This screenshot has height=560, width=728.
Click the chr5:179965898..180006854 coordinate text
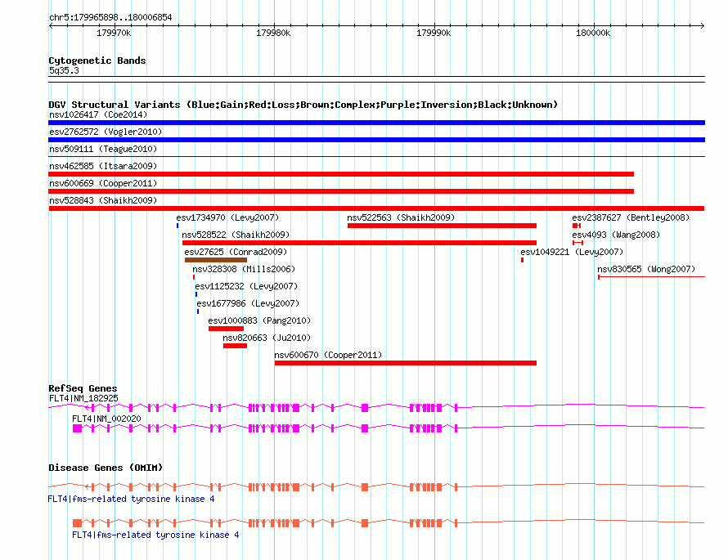click(x=110, y=17)
